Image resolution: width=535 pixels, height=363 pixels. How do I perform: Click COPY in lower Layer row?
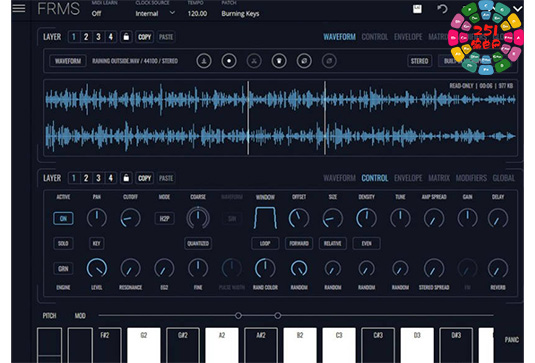coord(144,178)
